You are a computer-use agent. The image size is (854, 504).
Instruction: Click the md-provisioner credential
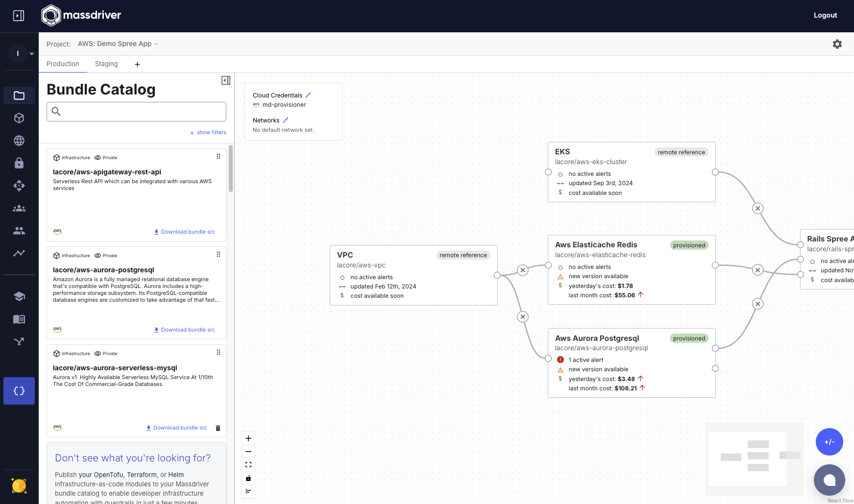pyautogui.click(x=284, y=105)
